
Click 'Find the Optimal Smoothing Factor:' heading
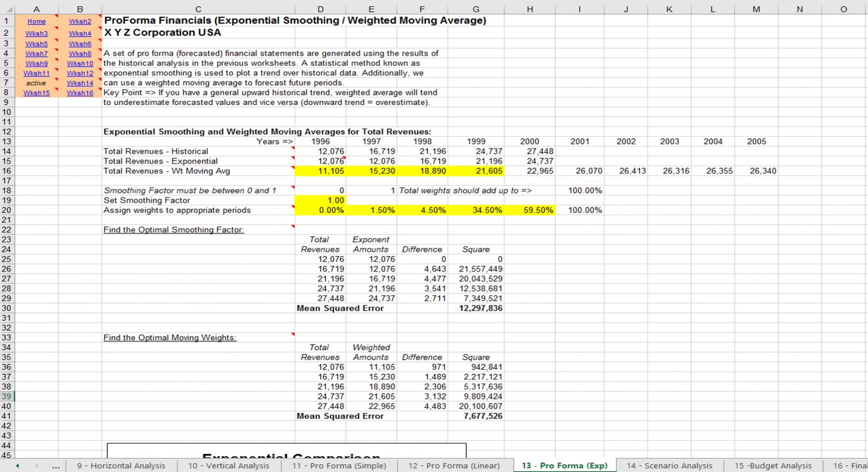click(174, 230)
